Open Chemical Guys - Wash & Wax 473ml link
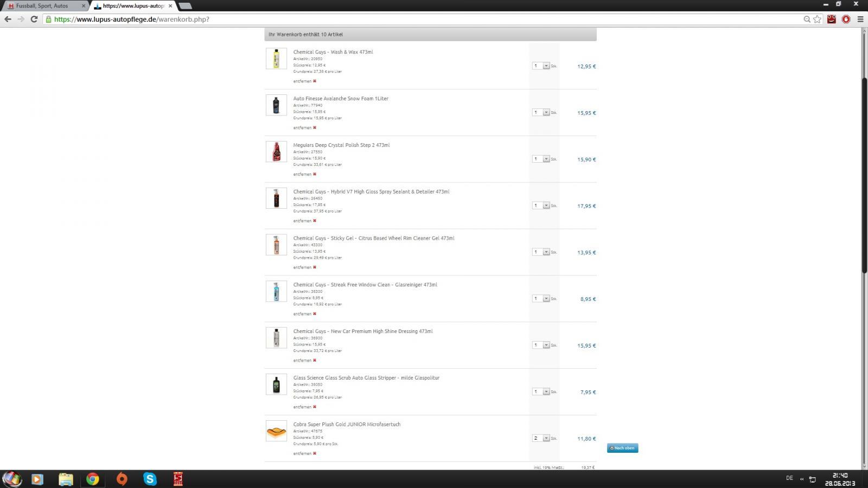 (x=333, y=52)
